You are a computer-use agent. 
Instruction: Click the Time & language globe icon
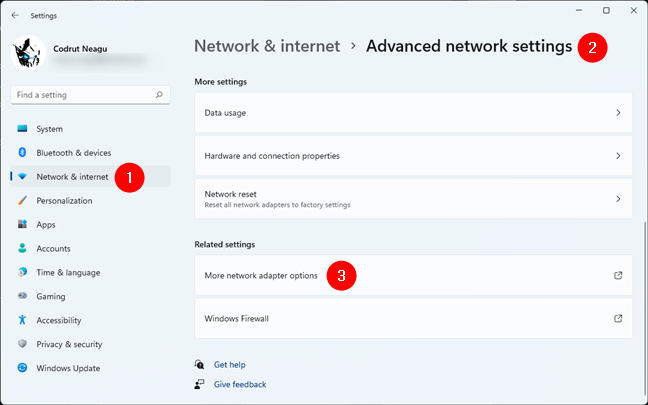(x=22, y=272)
